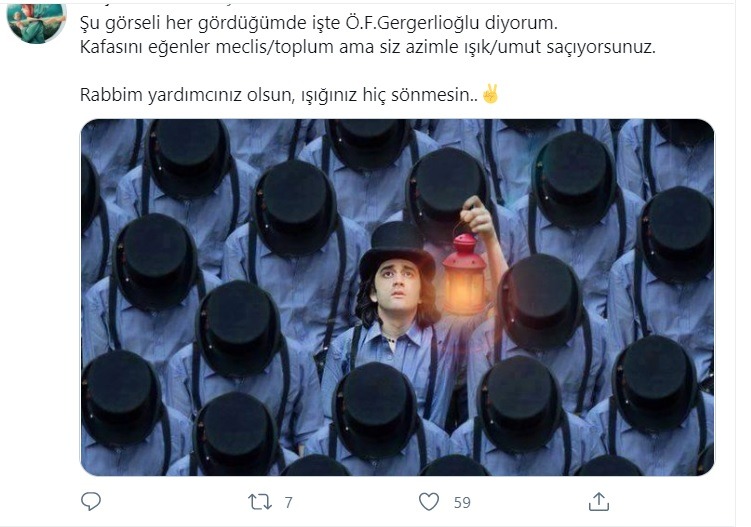Screen dimensions: 751x527
Task: Click the like count showing 59
Action: point(462,503)
